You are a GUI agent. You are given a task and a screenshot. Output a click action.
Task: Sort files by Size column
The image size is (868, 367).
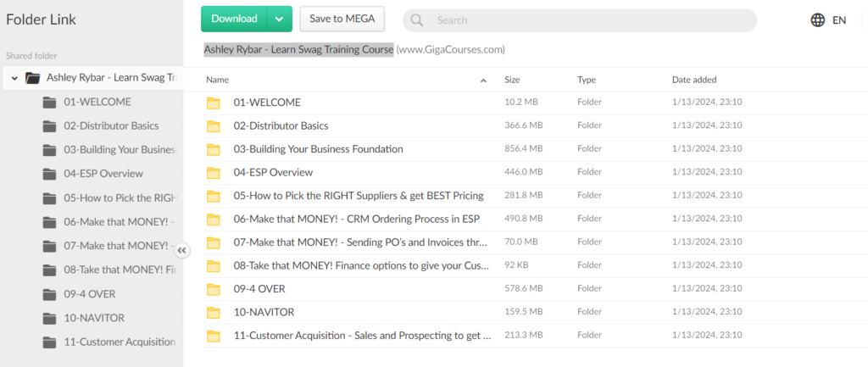[x=512, y=80]
